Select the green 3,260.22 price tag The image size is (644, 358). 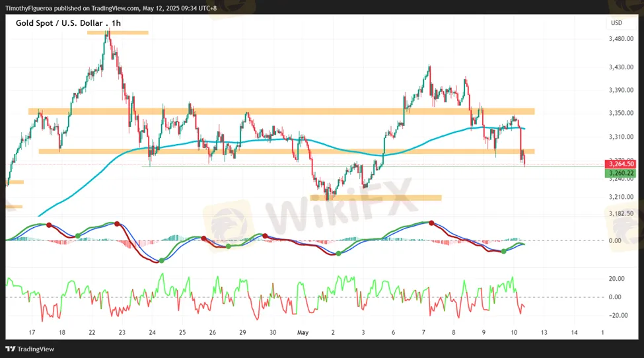622,174
